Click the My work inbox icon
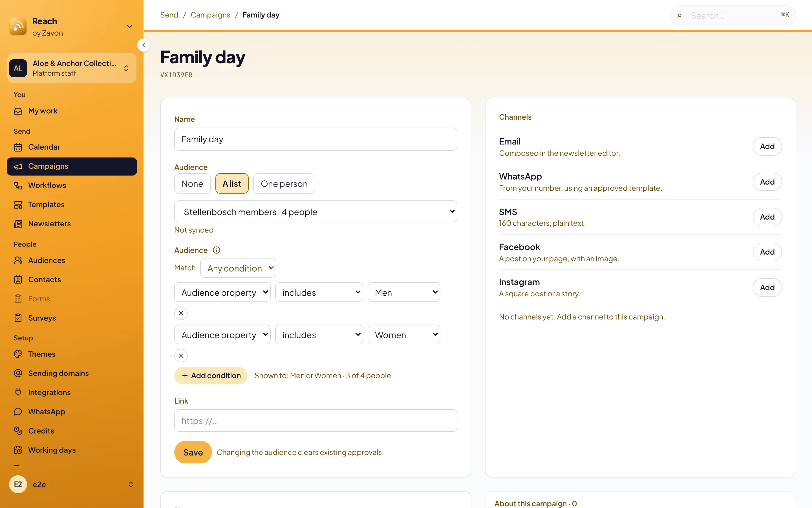812x508 pixels. tap(18, 111)
